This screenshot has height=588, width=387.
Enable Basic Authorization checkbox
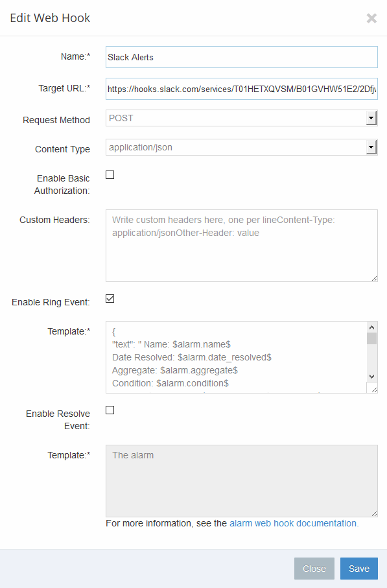tap(110, 175)
